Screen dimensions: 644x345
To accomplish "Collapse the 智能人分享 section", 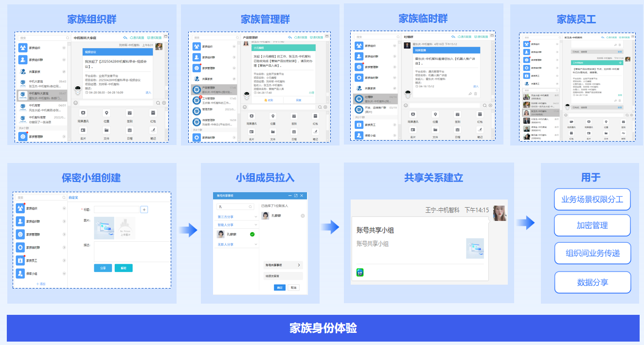I will click(256, 225).
